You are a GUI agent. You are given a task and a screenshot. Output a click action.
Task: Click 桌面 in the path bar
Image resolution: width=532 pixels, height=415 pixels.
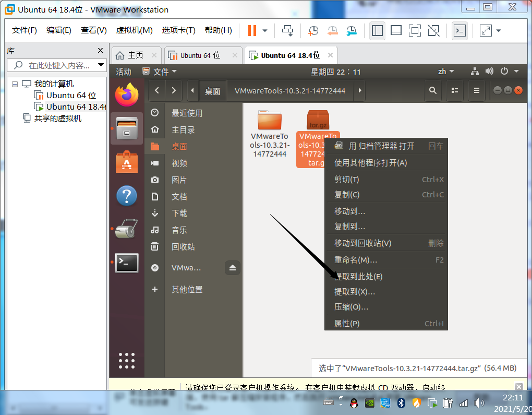point(213,91)
